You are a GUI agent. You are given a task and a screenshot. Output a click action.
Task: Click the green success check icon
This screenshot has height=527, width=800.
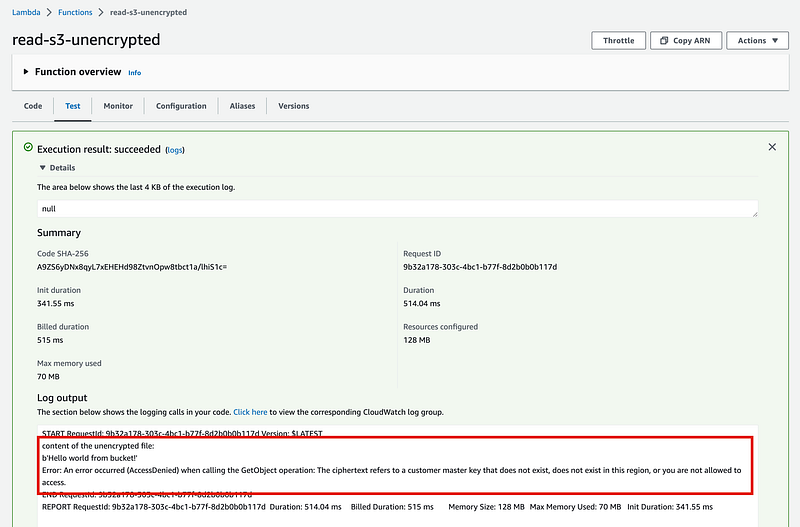point(29,147)
